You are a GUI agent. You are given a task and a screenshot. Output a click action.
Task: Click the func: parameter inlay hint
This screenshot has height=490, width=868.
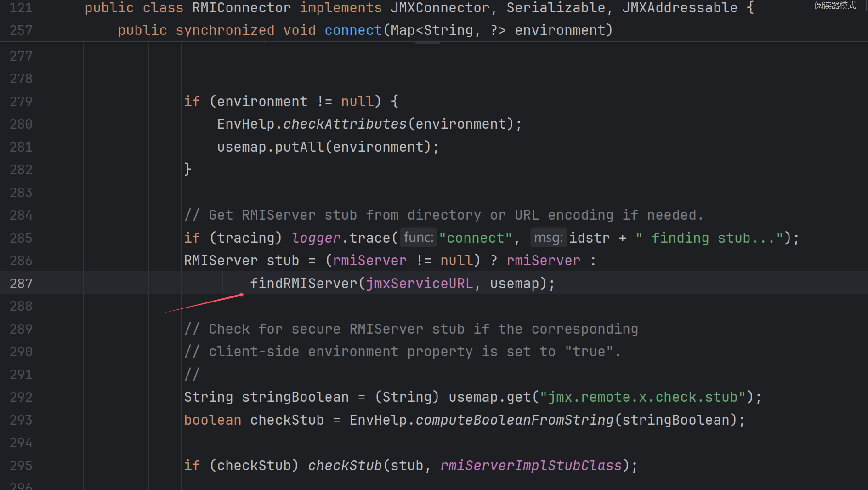click(x=418, y=238)
